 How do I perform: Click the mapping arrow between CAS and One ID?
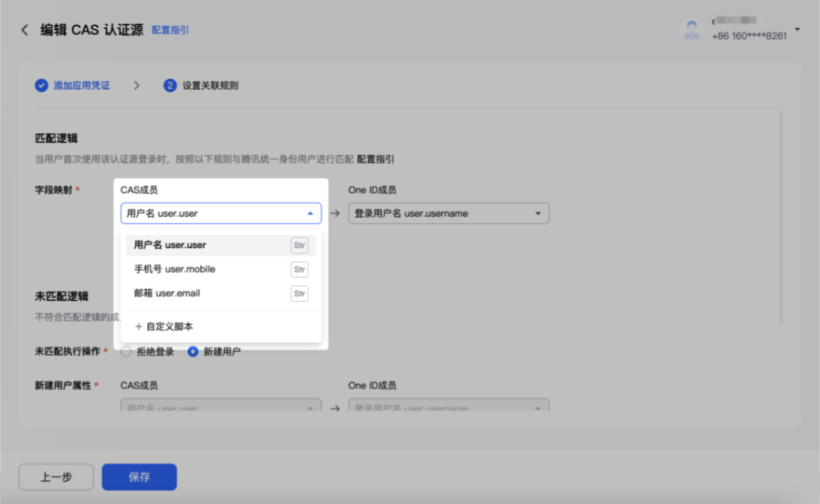335,214
